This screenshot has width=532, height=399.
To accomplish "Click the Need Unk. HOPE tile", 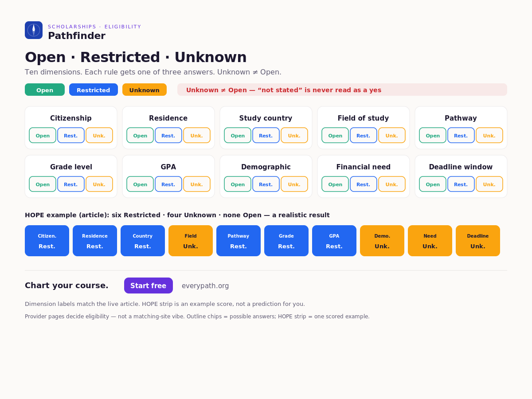I will (x=430, y=241).
